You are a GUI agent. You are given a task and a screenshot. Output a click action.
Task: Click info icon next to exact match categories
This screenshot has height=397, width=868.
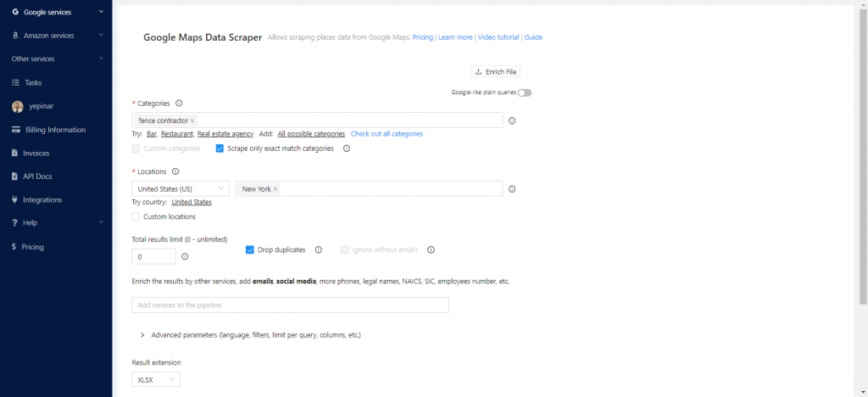(x=347, y=148)
